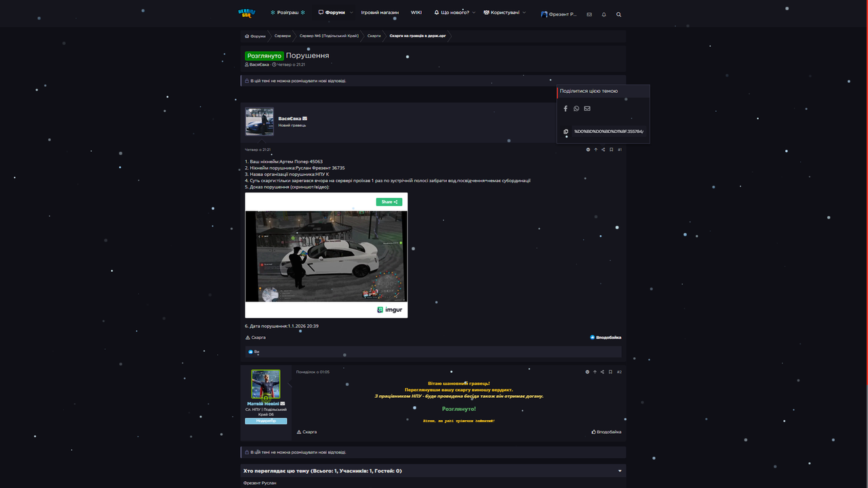Click the Share button on imgur embed
The height and width of the screenshot is (488, 868).
click(x=389, y=202)
